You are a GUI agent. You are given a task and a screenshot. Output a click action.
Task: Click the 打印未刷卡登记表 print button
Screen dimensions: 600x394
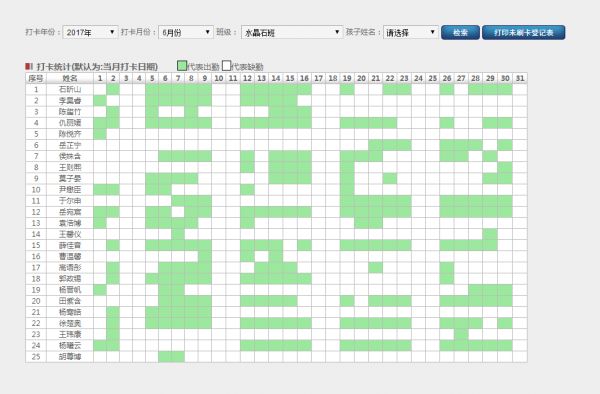click(x=523, y=33)
